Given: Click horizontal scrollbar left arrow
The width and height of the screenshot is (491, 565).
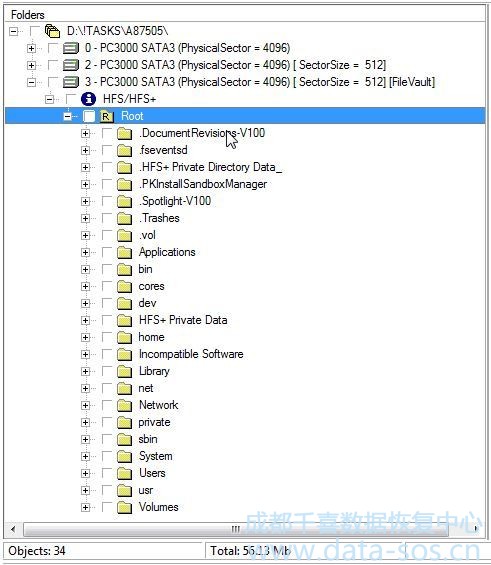Looking at the screenshot, I should pos(13,529).
